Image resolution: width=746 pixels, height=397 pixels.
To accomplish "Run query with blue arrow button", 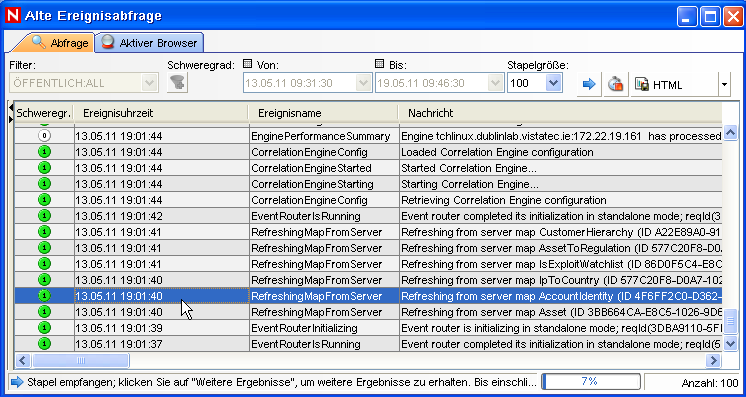I will pyautogui.click(x=589, y=84).
